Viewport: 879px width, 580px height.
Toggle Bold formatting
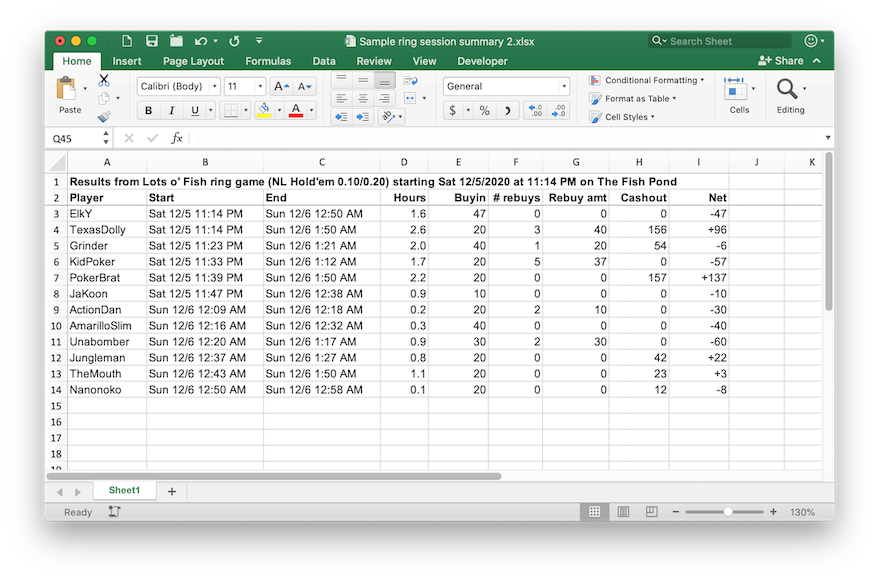click(x=149, y=111)
